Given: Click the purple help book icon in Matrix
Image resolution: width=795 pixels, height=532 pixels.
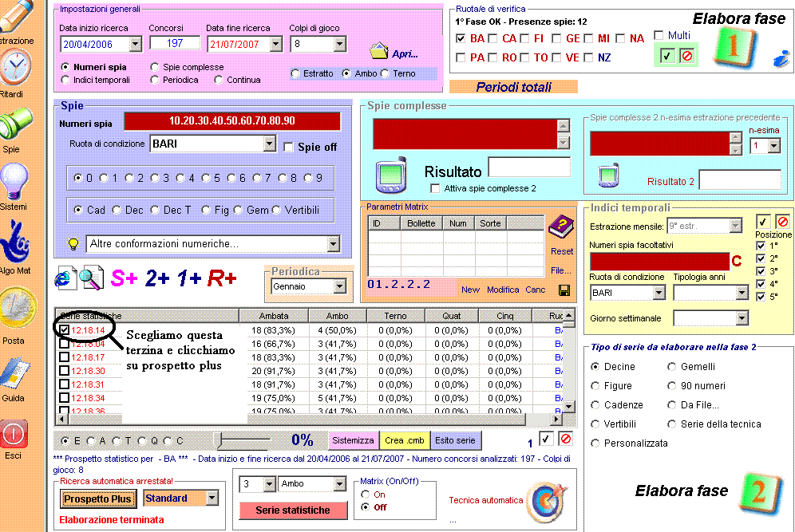Looking at the screenshot, I should pos(561,227).
